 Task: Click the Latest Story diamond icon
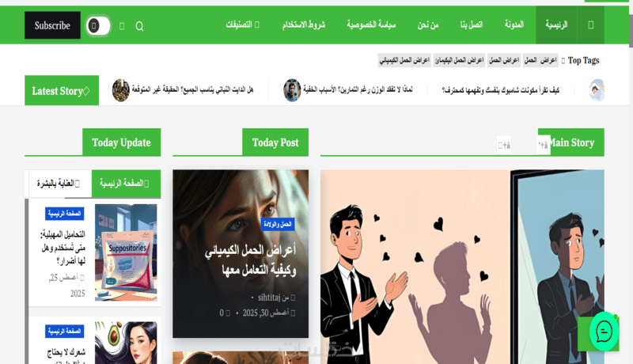coord(86,91)
